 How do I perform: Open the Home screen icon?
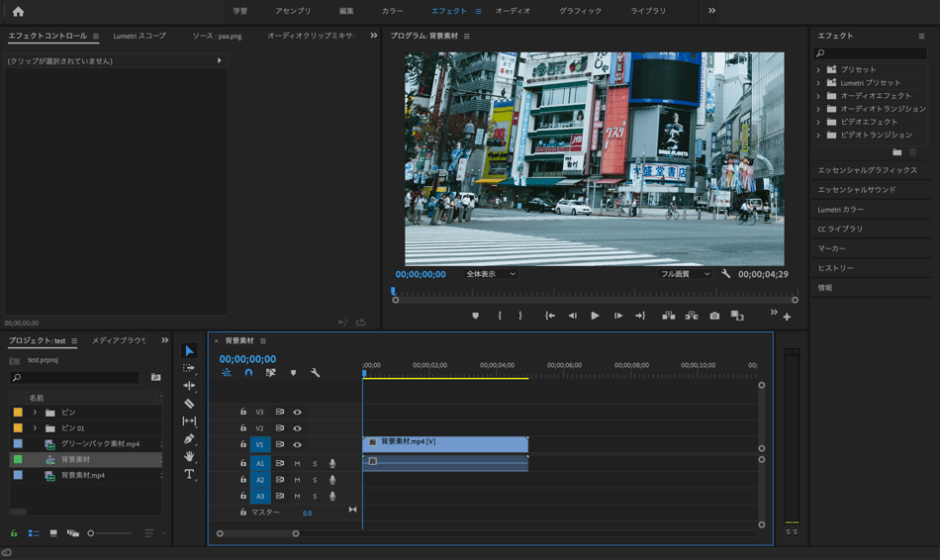(x=18, y=11)
